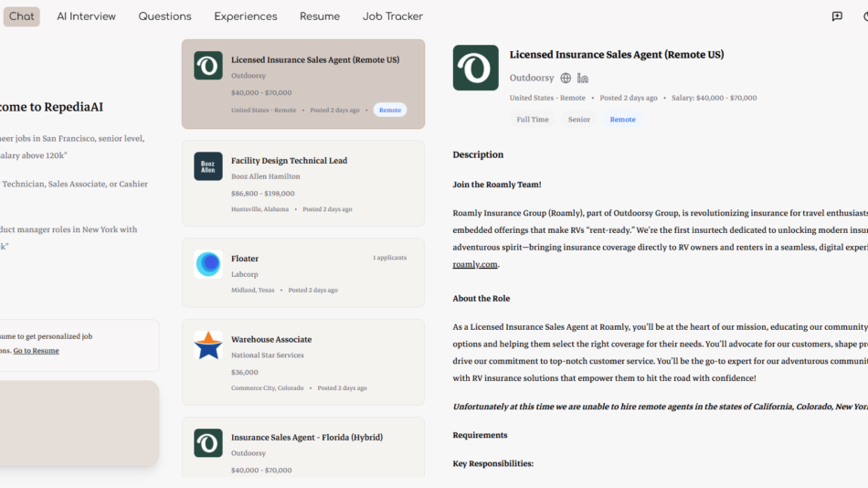Select Licensed Insurance Sales Agent (Remote US) listing
This screenshot has height=488, width=868.
[303, 84]
